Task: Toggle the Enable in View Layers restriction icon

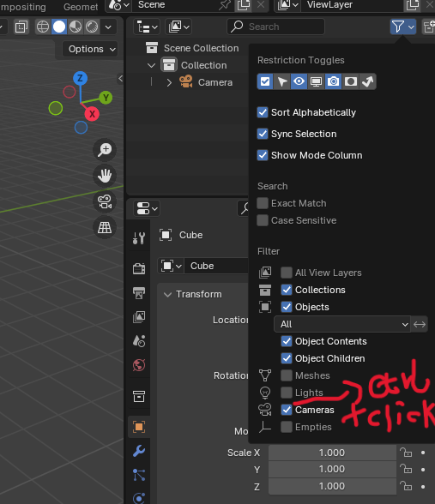Action: click(265, 81)
